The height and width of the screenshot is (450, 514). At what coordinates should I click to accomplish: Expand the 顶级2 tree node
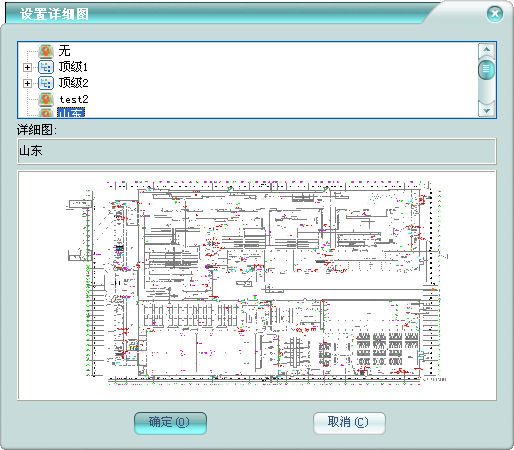click(27, 83)
